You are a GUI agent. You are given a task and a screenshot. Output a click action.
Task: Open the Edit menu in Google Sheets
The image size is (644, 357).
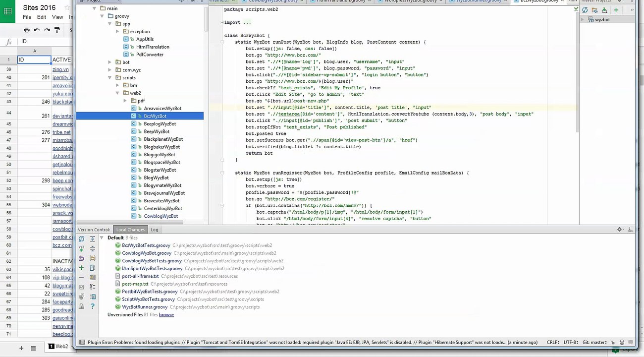[x=42, y=17]
